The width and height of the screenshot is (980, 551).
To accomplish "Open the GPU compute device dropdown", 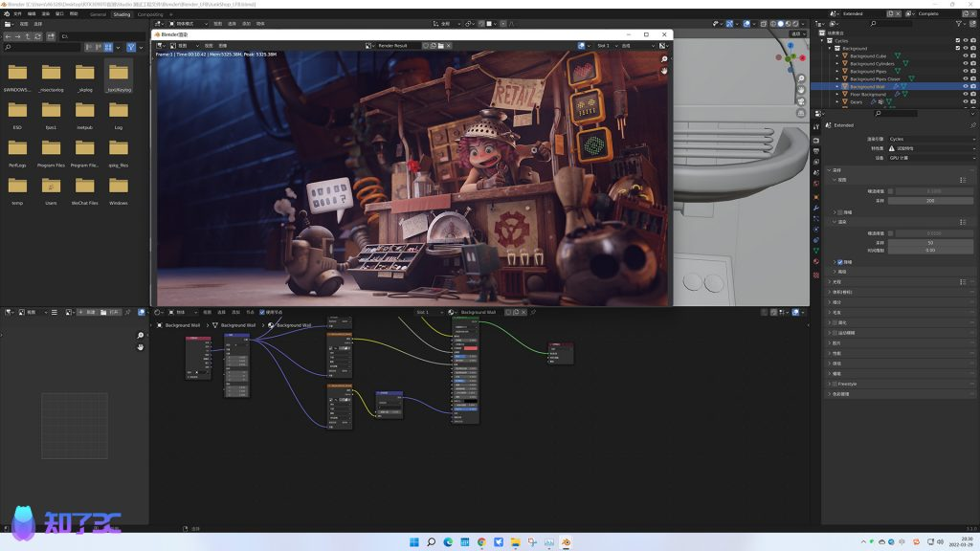I will tap(930, 158).
